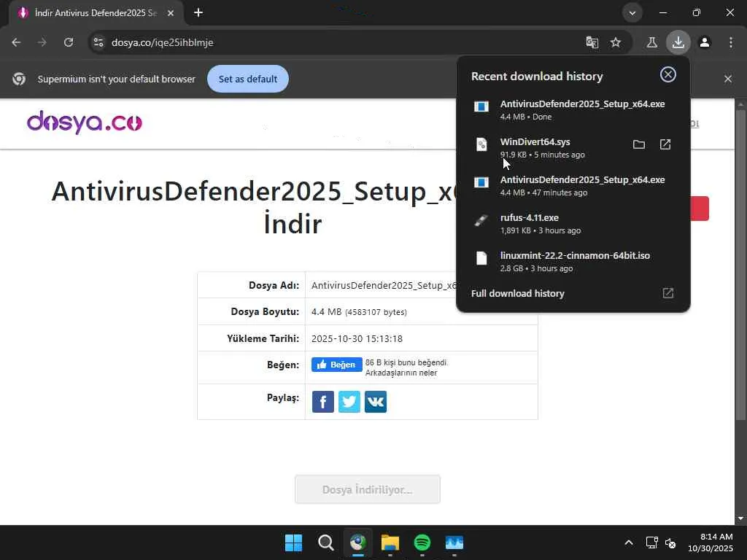Open the clock showing 8:14 AM
Screen dimensions: 747x560
711,542
